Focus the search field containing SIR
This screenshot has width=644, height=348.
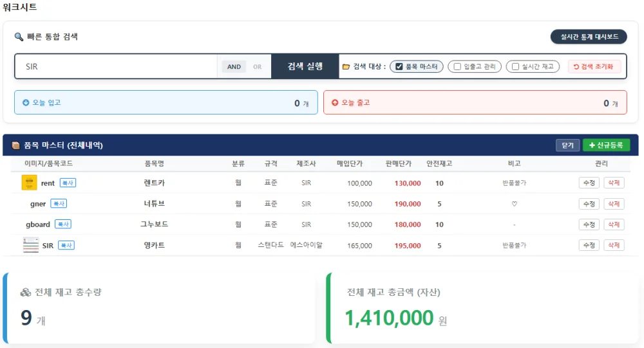tap(116, 66)
